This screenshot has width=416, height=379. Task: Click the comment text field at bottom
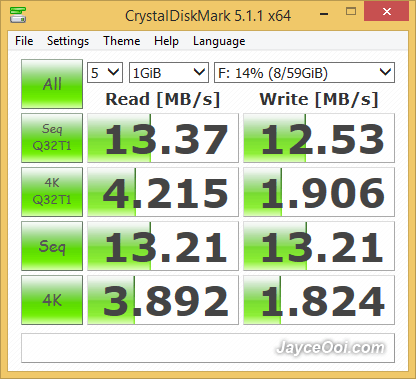[208, 348]
